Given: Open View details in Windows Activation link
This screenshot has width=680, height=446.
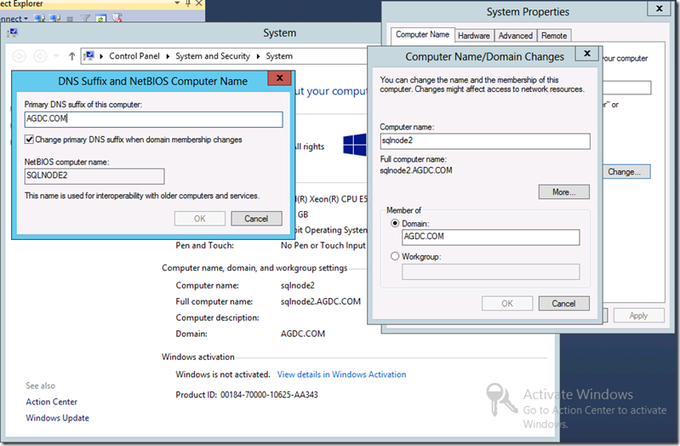Looking at the screenshot, I should pos(342,374).
